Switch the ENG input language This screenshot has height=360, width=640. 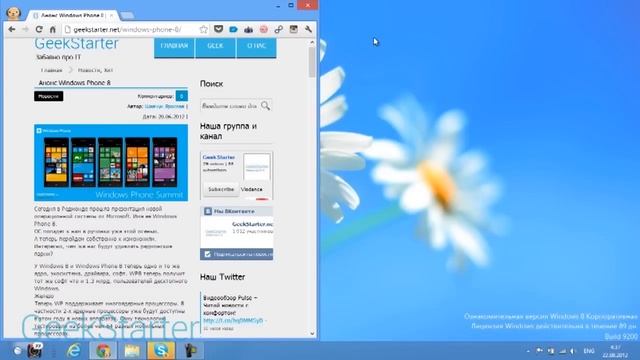[x=589, y=351]
